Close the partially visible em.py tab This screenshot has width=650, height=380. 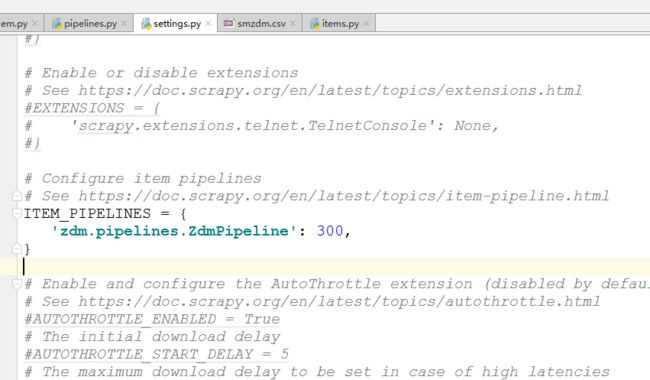(35, 24)
